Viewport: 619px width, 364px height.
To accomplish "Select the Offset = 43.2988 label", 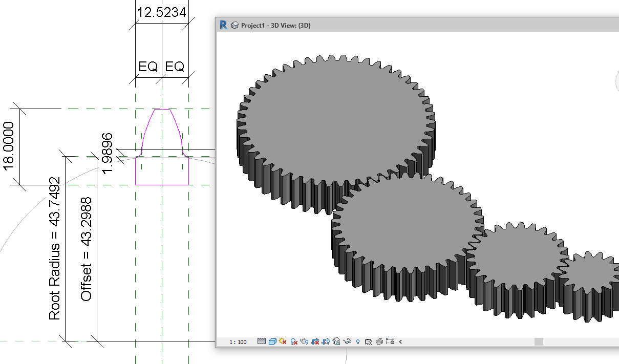I will (87, 249).
